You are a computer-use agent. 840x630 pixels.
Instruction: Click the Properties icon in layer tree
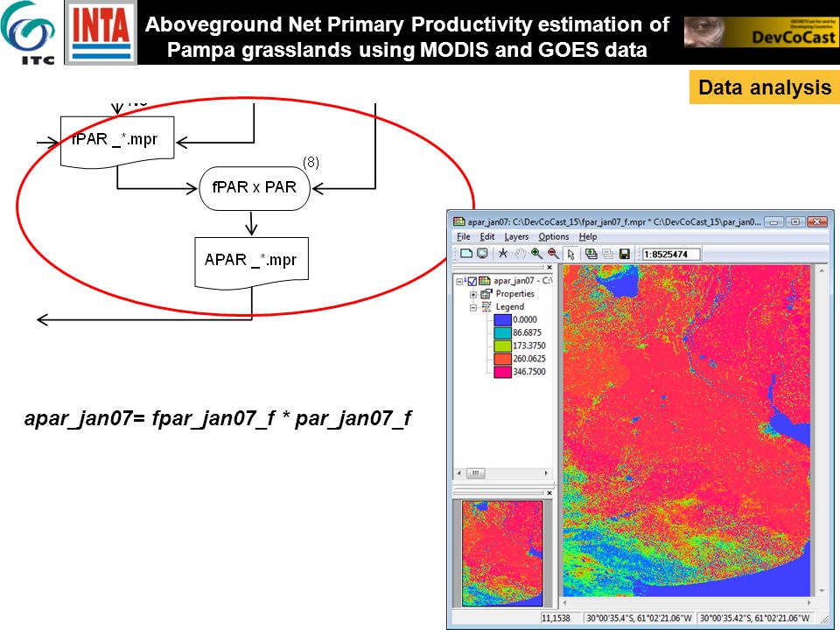pyautogui.click(x=486, y=294)
